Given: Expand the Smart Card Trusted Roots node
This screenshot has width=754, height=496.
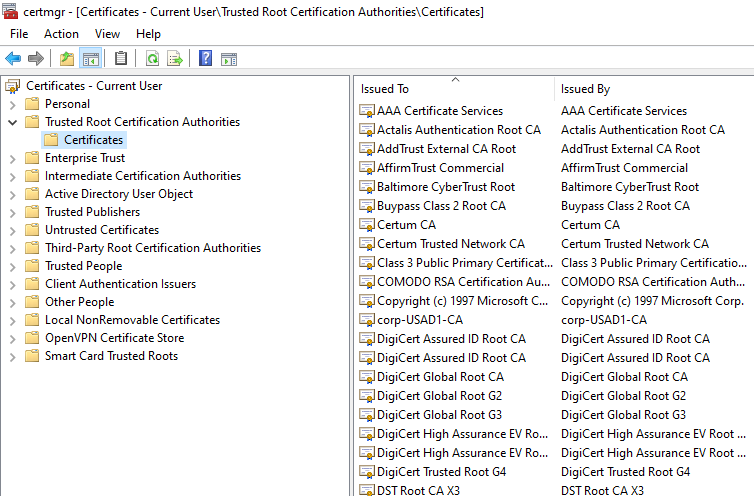Looking at the screenshot, I should point(13,356).
